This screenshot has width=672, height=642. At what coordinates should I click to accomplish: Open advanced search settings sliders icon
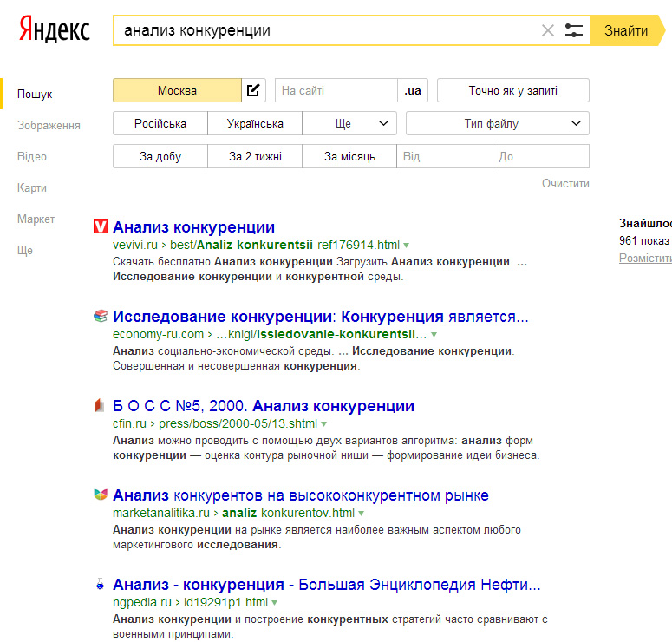tap(573, 30)
